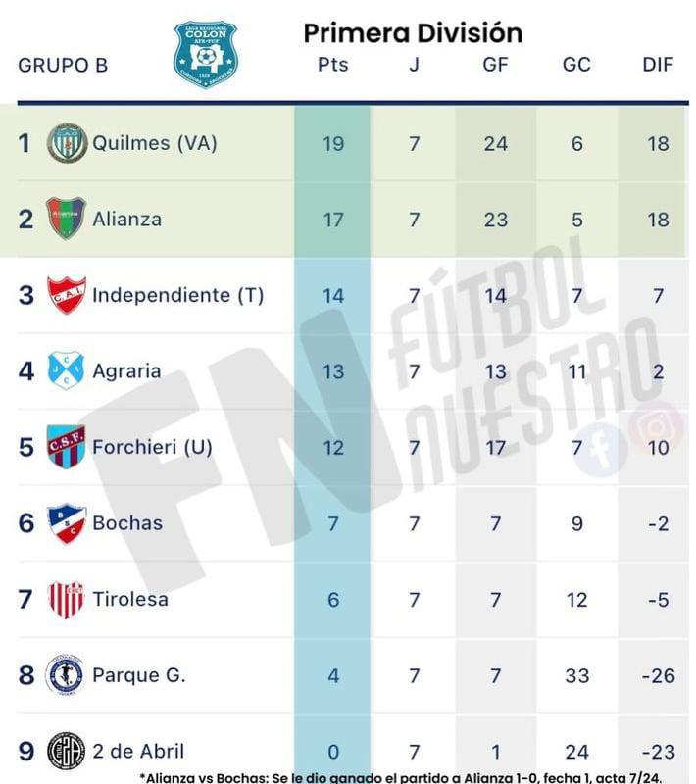Click the Liga Regional Colón league crest
Image resolution: width=696 pixels, height=784 pixels.
pos(205,54)
